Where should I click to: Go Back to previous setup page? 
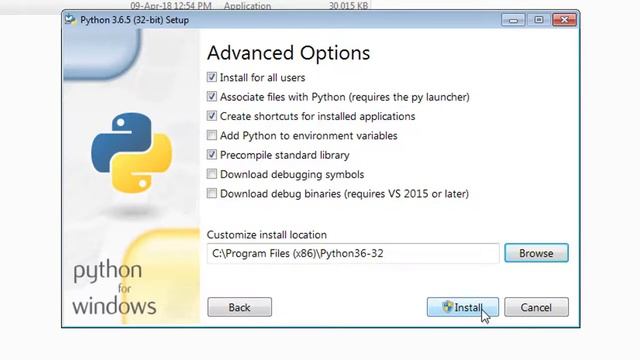[239, 307]
